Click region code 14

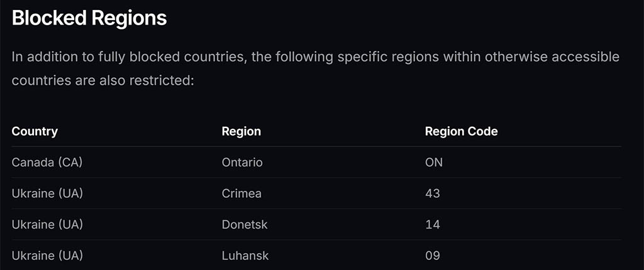[x=433, y=224]
